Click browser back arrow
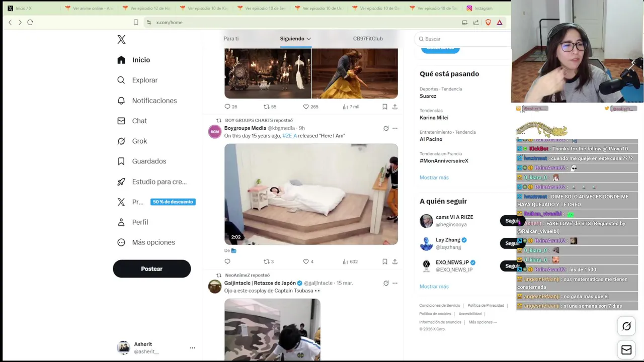 pyautogui.click(x=10, y=22)
